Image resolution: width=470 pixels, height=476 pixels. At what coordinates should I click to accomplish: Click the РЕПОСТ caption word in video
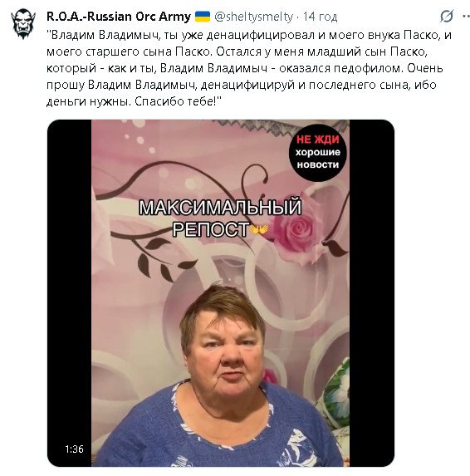(x=211, y=229)
